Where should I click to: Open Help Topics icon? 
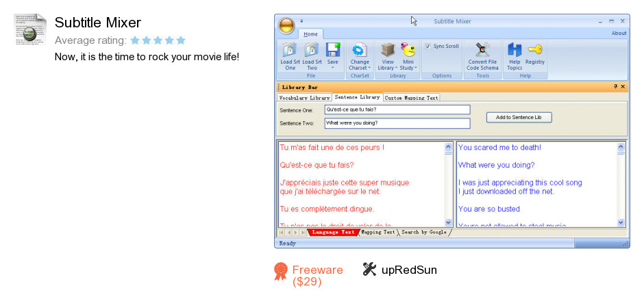(x=515, y=50)
